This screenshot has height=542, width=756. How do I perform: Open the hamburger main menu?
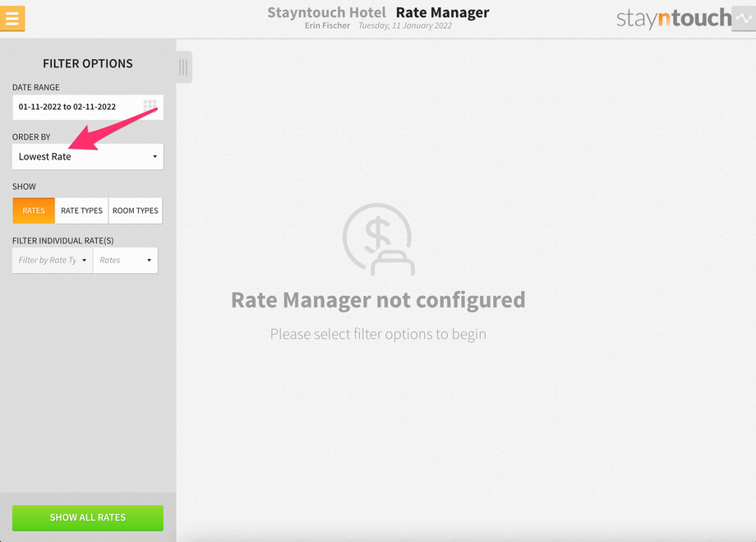click(x=12, y=18)
